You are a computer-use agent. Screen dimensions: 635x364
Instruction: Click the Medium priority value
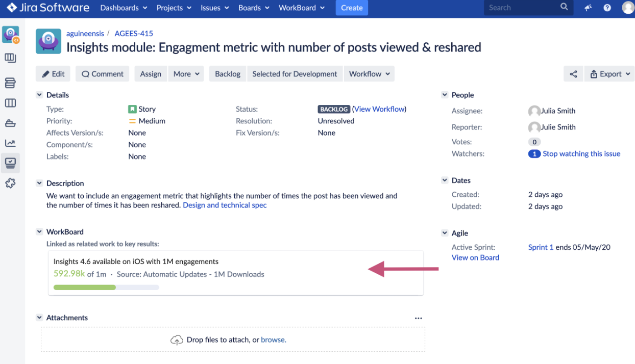pos(147,121)
